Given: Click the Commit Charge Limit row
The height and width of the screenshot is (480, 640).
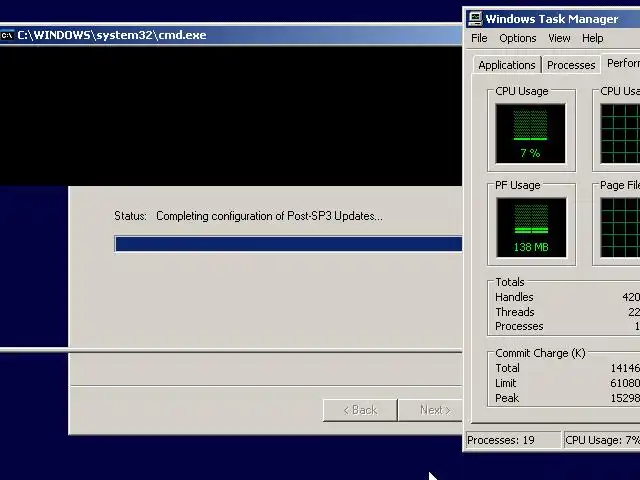Looking at the screenshot, I should (567, 383).
